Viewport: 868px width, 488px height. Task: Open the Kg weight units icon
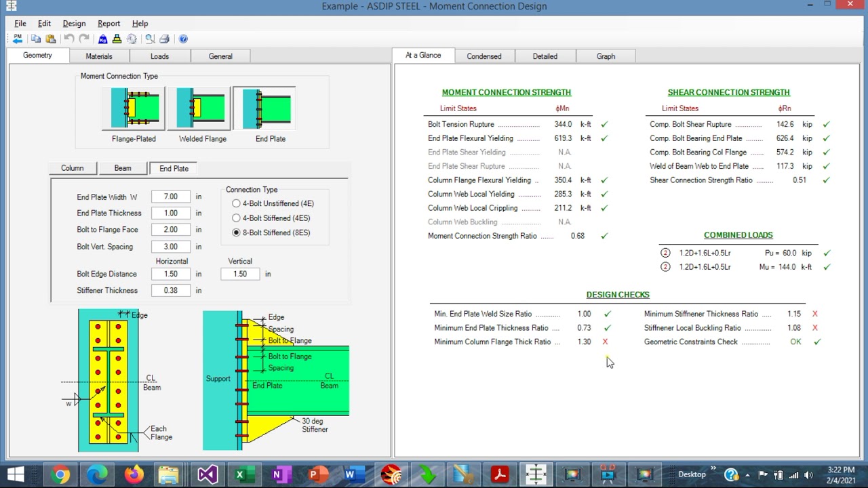tap(102, 39)
